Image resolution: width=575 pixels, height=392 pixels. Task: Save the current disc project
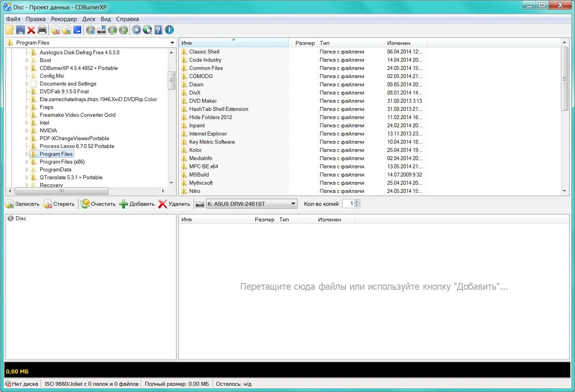20,30
